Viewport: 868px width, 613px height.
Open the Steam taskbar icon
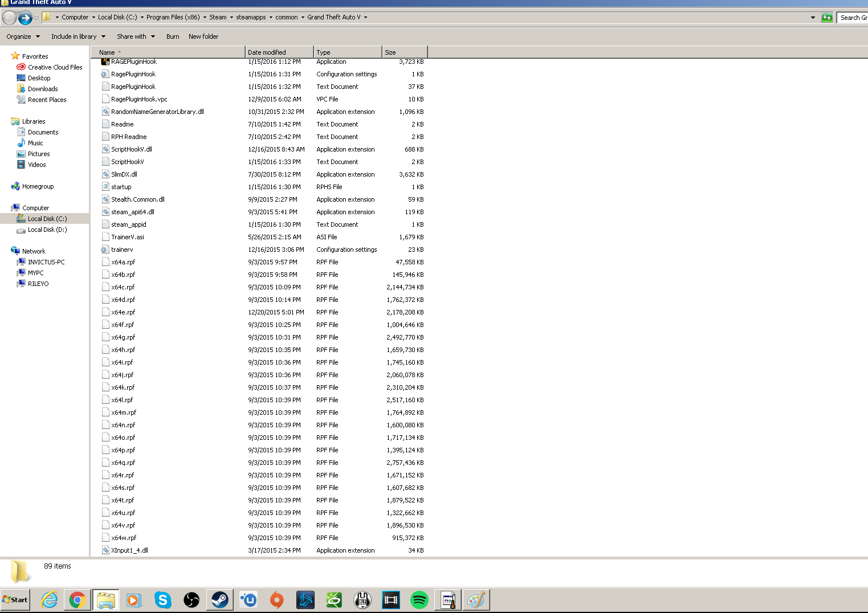click(x=220, y=600)
